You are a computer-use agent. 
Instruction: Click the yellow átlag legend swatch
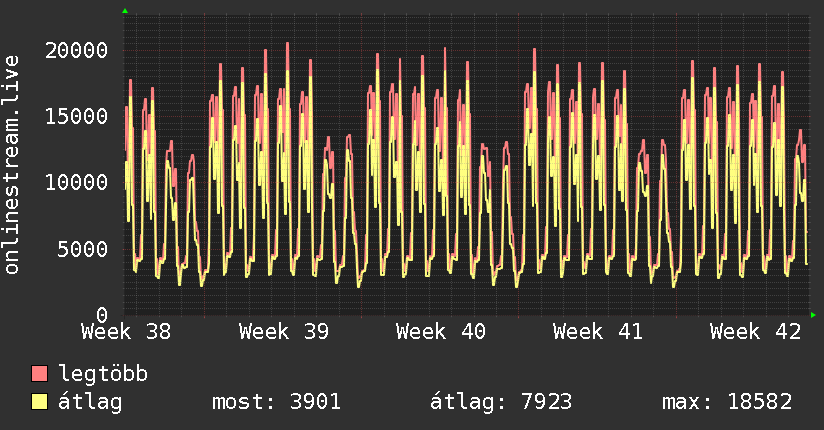click(39, 401)
